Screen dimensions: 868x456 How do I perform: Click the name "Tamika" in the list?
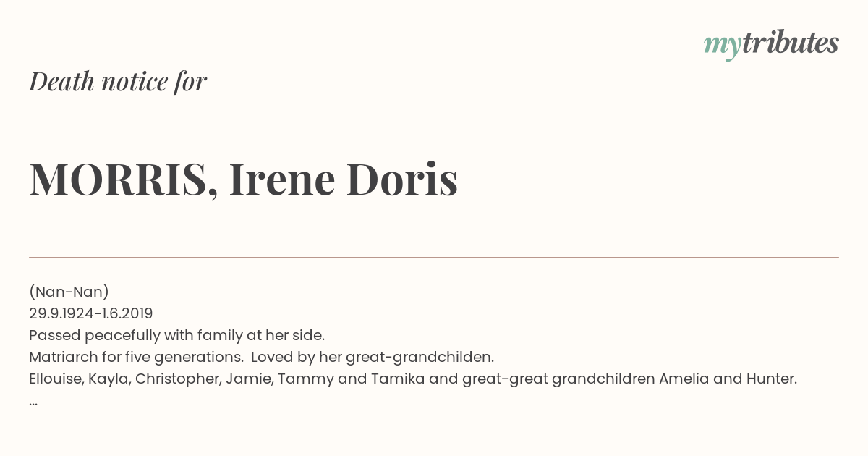[x=398, y=379]
